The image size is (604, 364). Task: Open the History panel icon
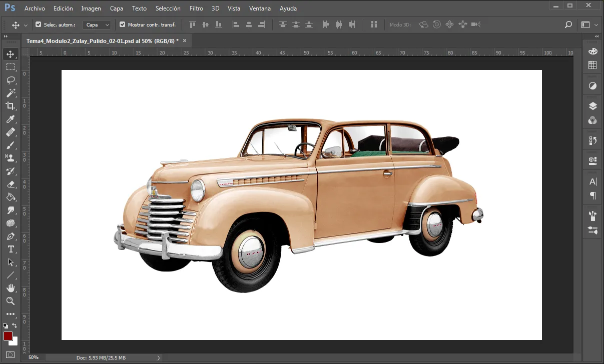592,140
